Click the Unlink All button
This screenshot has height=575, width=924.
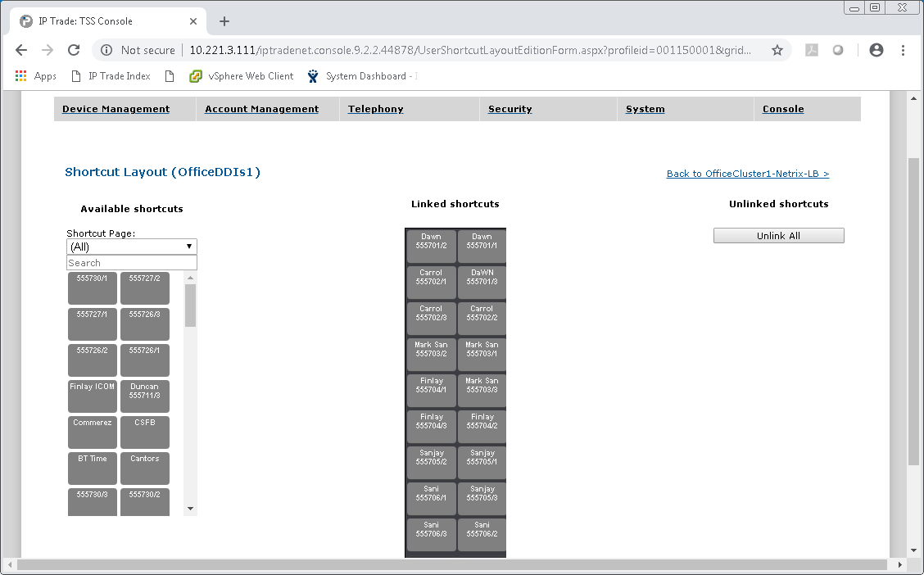778,235
